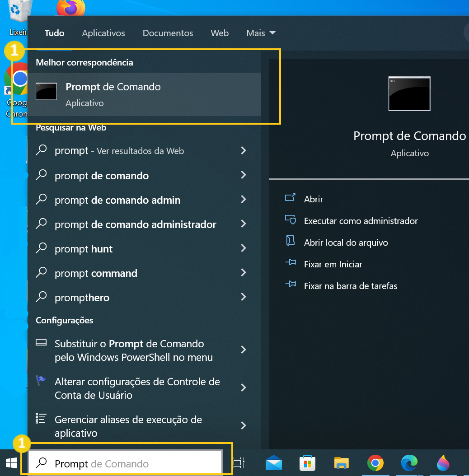
Task: Click Abrir in the preview pane
Action: pos(314,199)
